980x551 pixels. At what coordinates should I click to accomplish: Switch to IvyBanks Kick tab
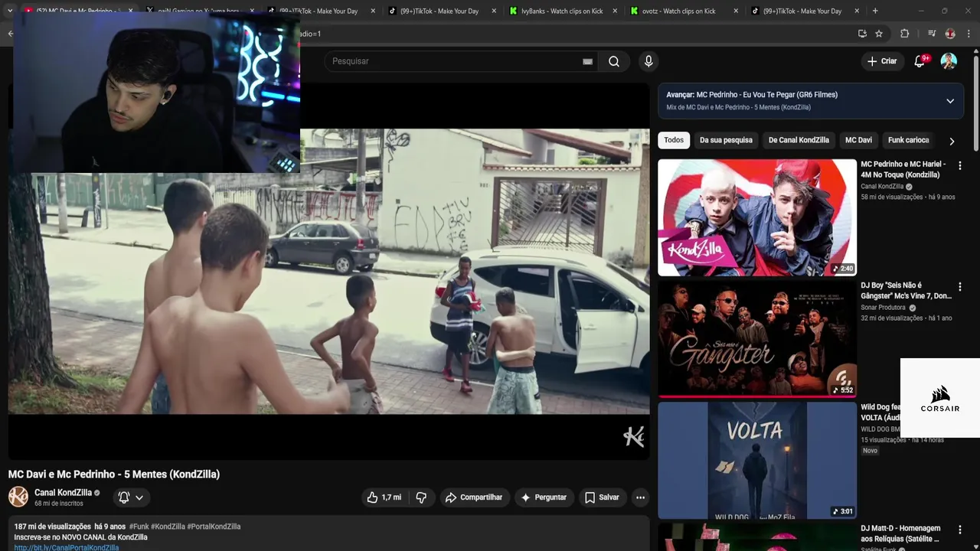click(x=561, y=11)
